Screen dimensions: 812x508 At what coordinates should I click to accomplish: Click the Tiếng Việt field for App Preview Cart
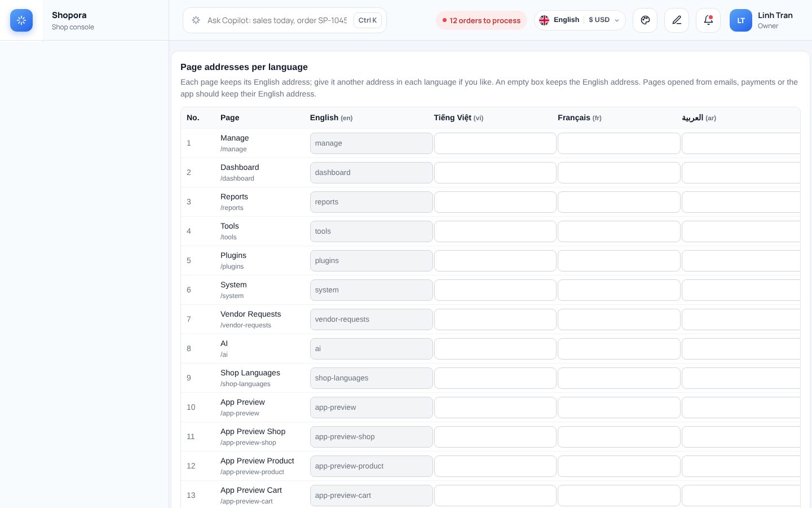click(495, 496)
